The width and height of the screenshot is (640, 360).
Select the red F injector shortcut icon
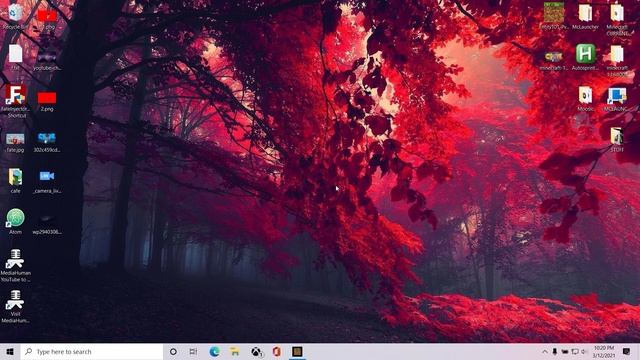tap(16, 102)
